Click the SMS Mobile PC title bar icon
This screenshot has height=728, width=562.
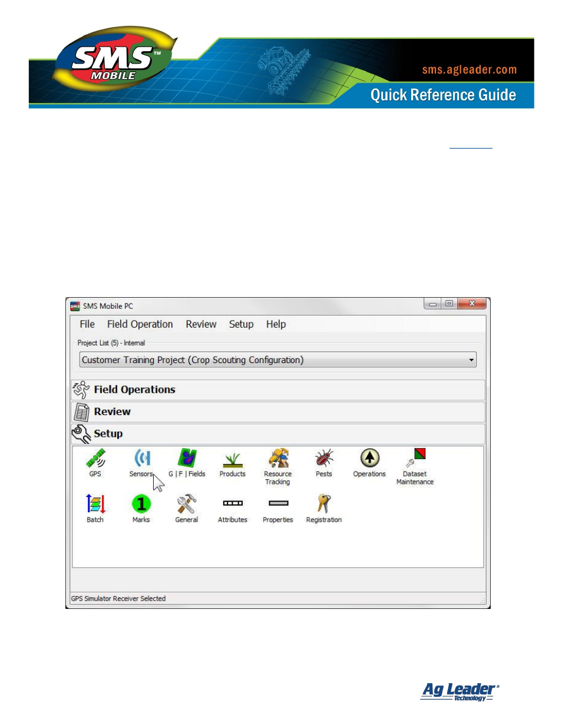point(75,306)
